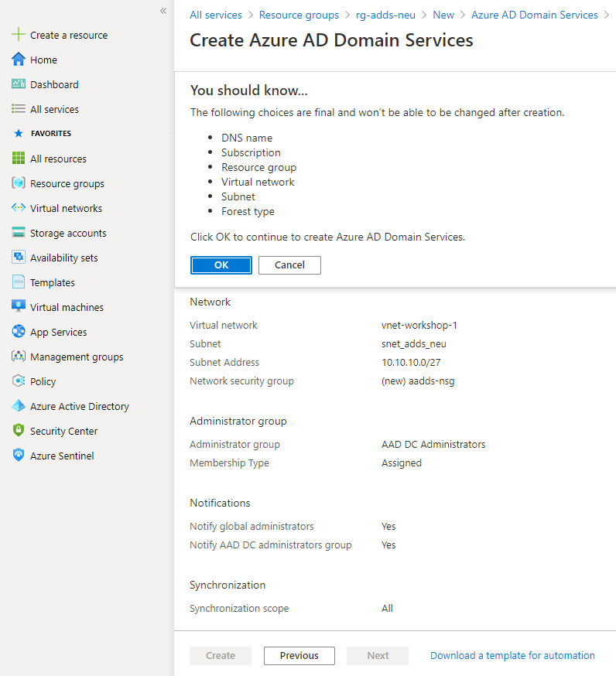The width and height of the screenshot is (616, 676).
Task: Open the Templates service
Action: (x=17, y=282)
